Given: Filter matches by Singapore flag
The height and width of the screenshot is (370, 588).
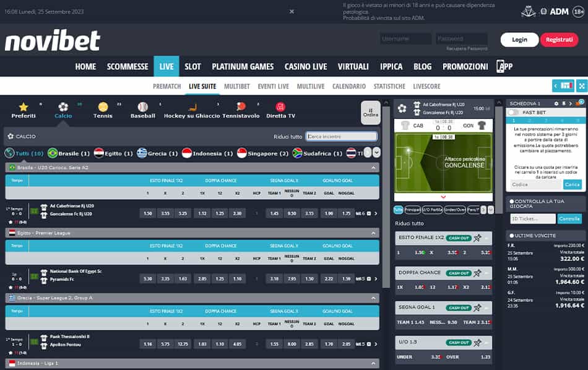Looking at the screenshot, I should coord(242,153).
